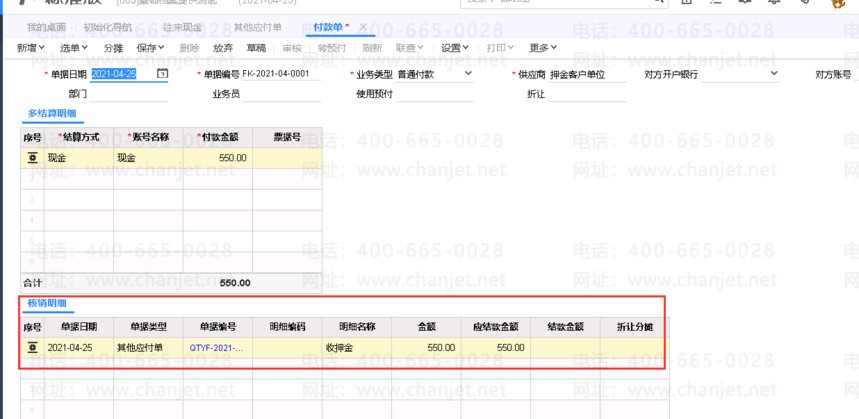Click the 550.00 cell under 应结款金额

(x=496, y=348)
